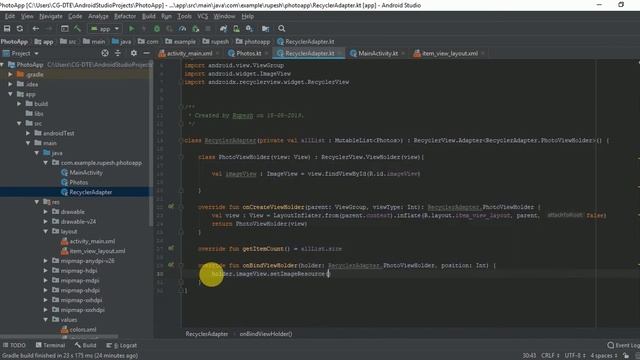Click the CRLF line separator selector
This screenshot has height=360, width=640.
550,356
